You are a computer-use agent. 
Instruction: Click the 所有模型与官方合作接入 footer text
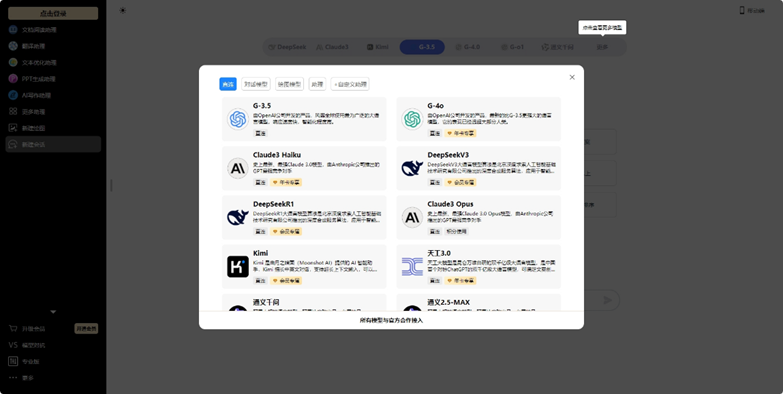coord(391,320)
